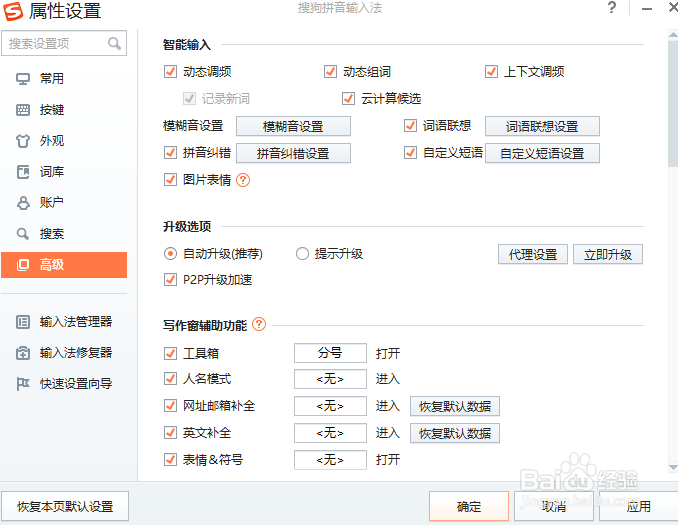Uncheck the 拼音纠错 checkbox
Image resolution: width=678 pixels, height=525 pixels.
click(170, 153)
